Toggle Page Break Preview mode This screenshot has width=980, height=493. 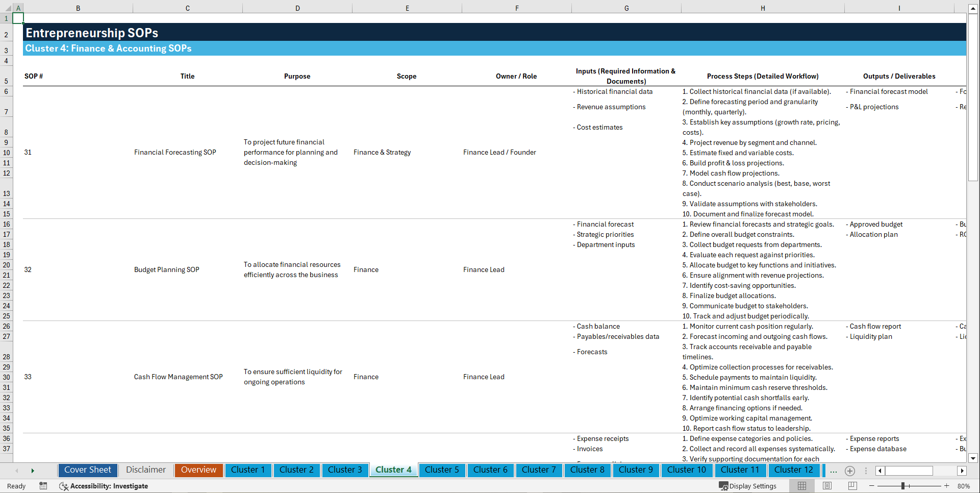click(x=852, y=486)
